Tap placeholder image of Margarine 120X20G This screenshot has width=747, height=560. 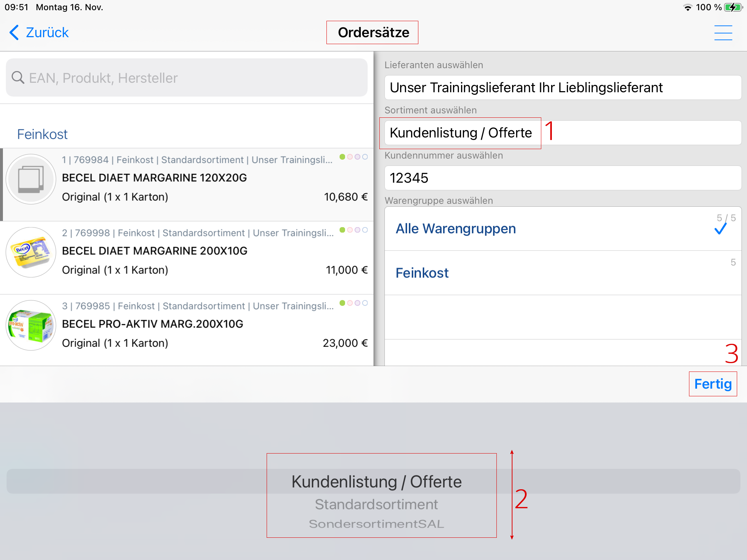pyautogui.click(x=31, y=179)
